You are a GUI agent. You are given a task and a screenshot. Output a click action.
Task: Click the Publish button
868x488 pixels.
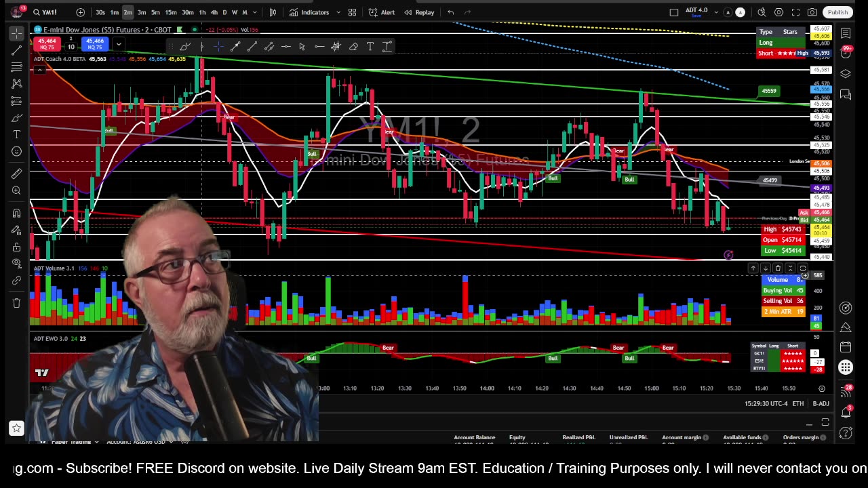point(837,12)
